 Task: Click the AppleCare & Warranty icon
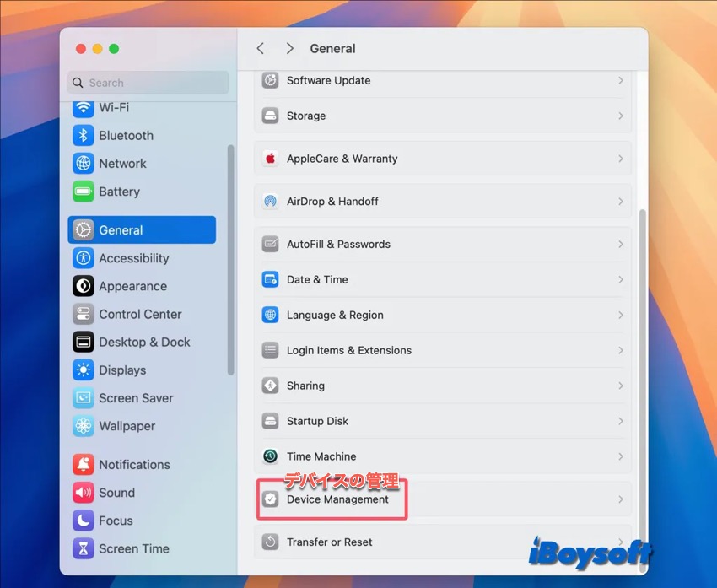tap(270, 159)
